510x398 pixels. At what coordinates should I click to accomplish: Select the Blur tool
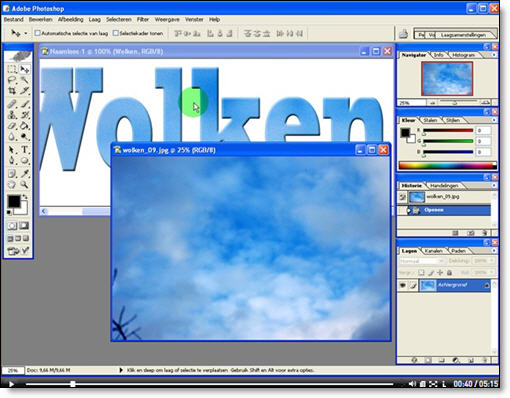point(12,137)
